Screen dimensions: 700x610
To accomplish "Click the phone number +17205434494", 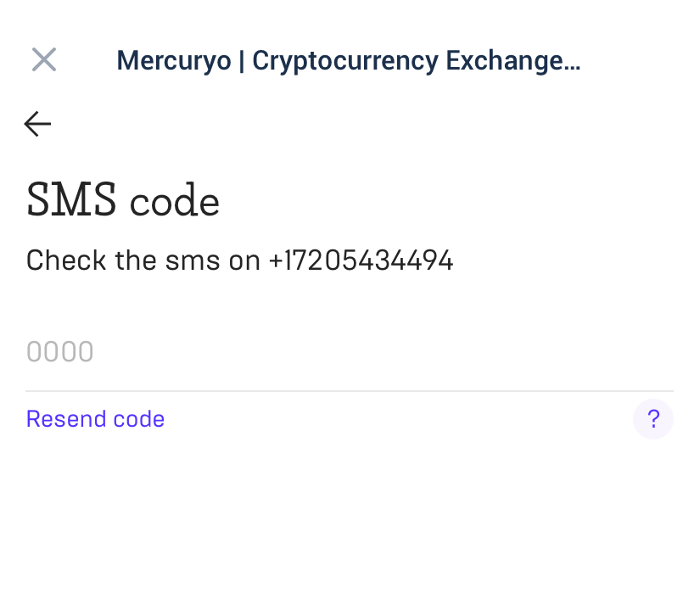I will pos(361,260).
